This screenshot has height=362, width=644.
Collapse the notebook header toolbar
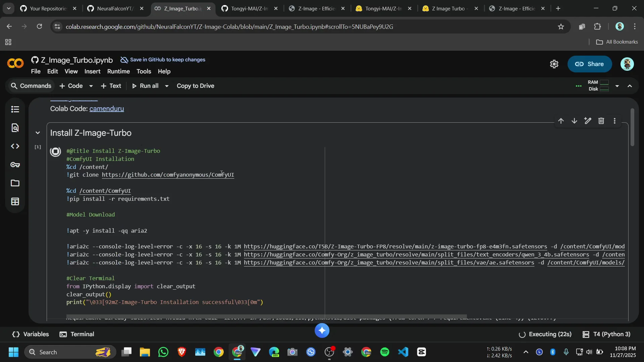coord(630,86)
